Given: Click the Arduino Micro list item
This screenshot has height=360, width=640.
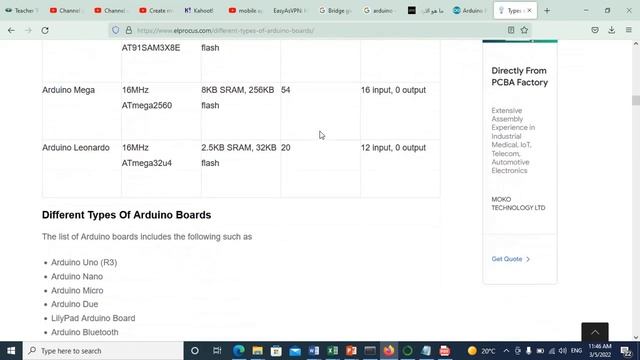Looking at the screenshot, I should (77, 290).
